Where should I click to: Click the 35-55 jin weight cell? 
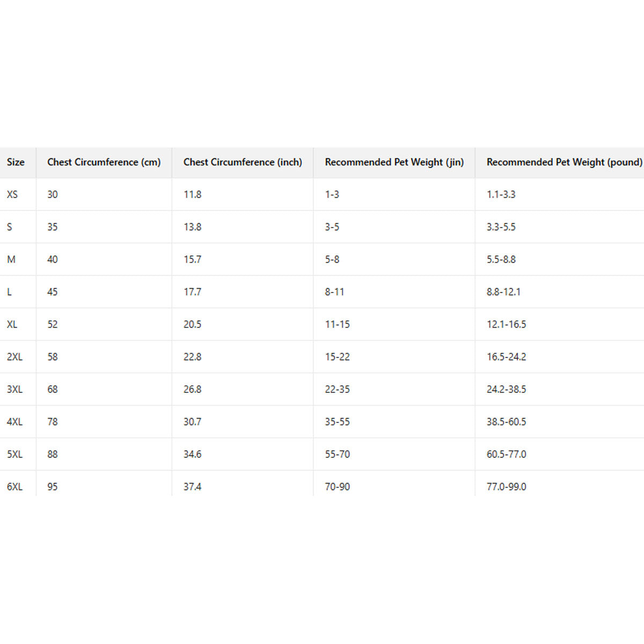[x=337, y=422]
